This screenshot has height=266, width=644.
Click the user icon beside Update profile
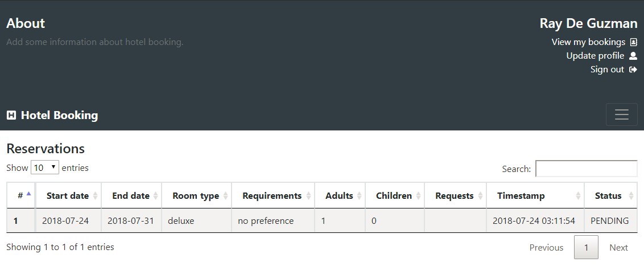pyautogui.click(x=633, y=55)
